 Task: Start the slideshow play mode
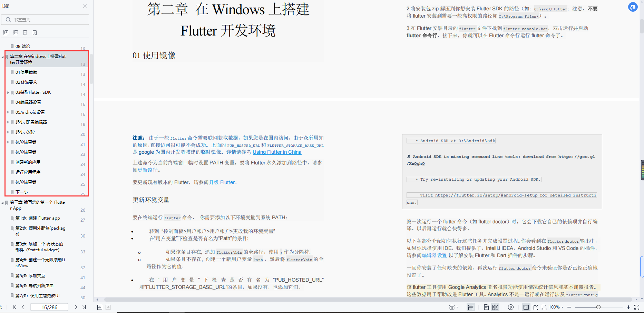click(511, 307)
